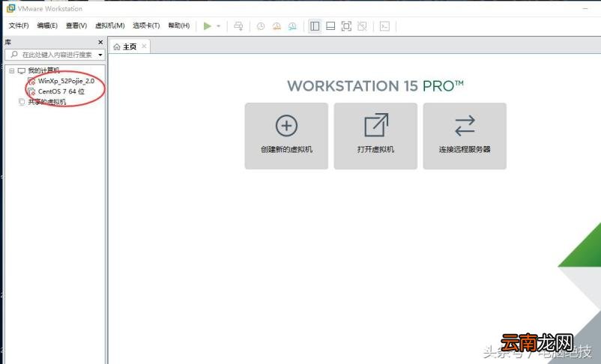Click the revert to snapshot icon

pos(277,26)
